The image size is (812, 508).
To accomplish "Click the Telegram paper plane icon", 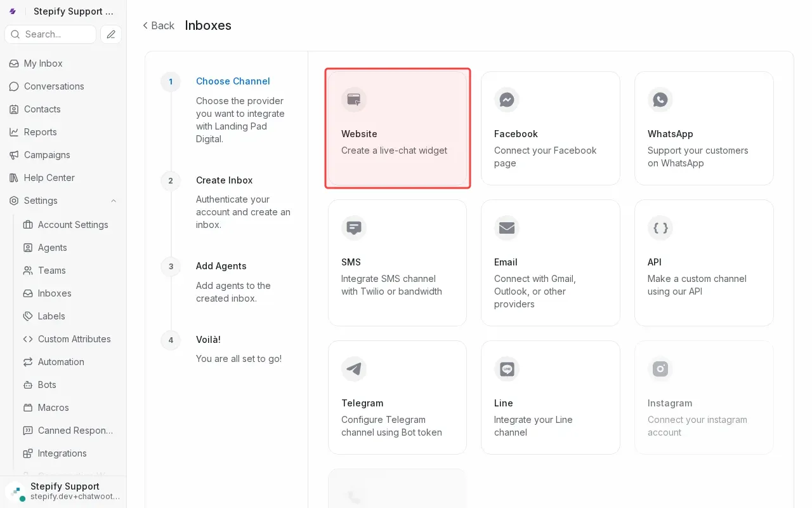I will [x=354, y=369].
